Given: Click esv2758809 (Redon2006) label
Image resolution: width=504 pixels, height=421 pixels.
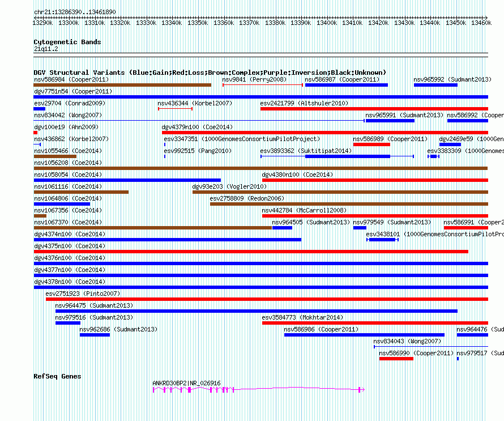Looking at the screenshot, I should point(247,198).
